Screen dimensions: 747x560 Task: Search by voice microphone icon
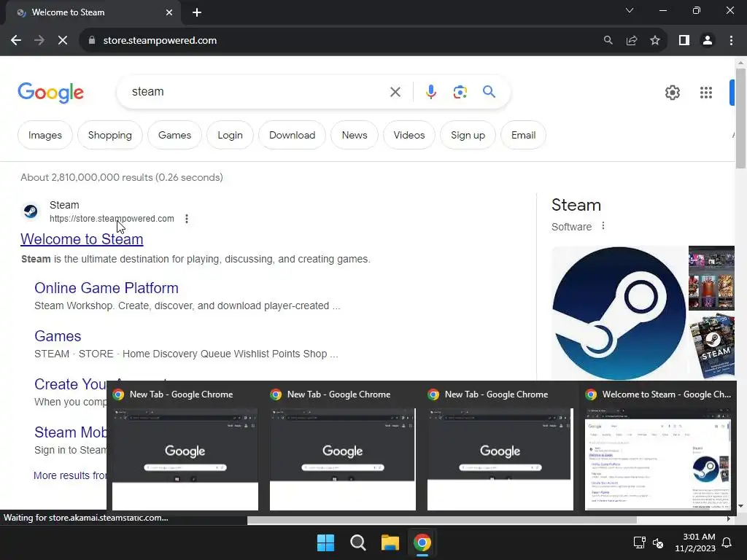tap(430, 92)
